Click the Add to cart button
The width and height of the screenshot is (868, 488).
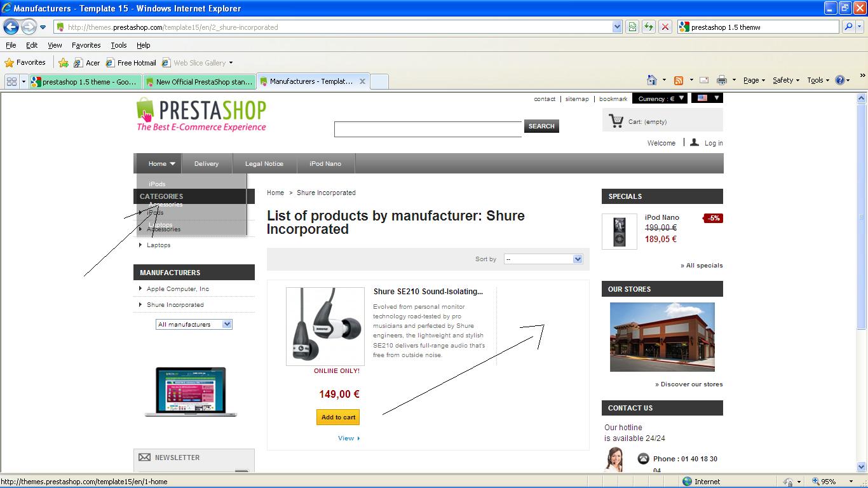[x=338, y=417]
